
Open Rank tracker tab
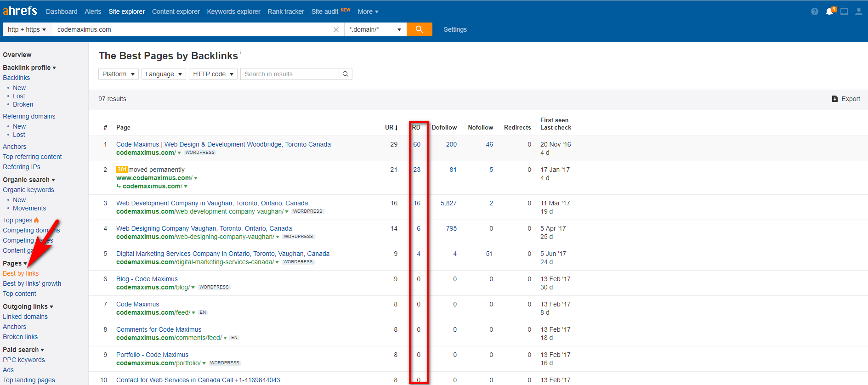click(x=286, y=11)
